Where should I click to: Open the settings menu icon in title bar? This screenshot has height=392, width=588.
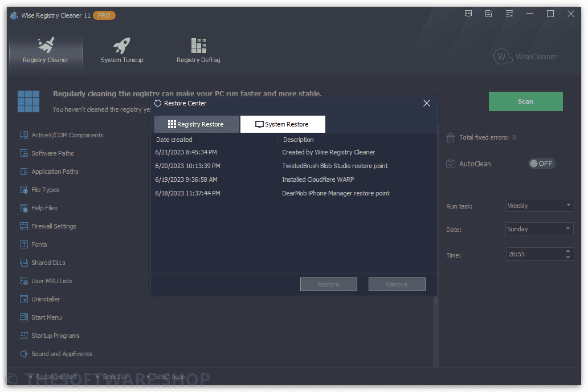(x=509, y=14)
